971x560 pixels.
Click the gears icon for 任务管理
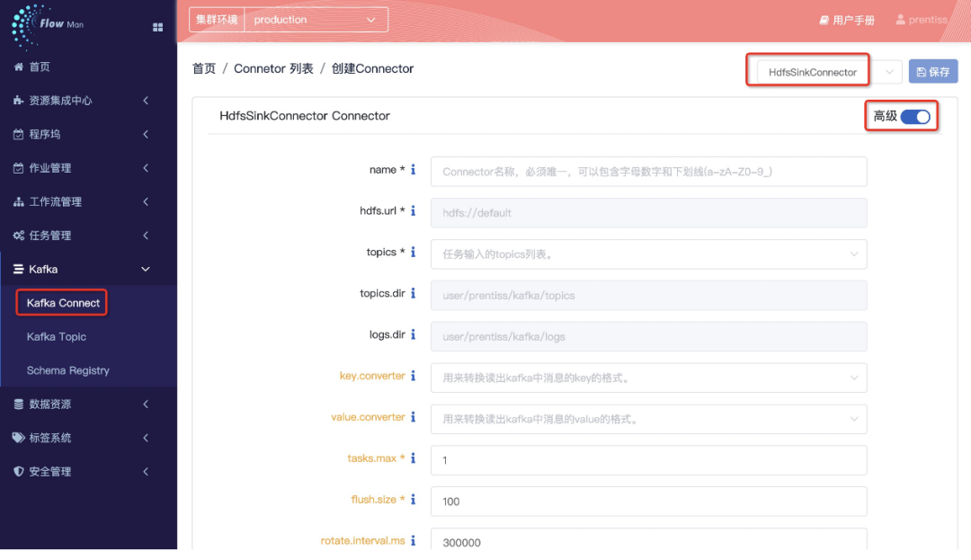(x=19, y=236)
